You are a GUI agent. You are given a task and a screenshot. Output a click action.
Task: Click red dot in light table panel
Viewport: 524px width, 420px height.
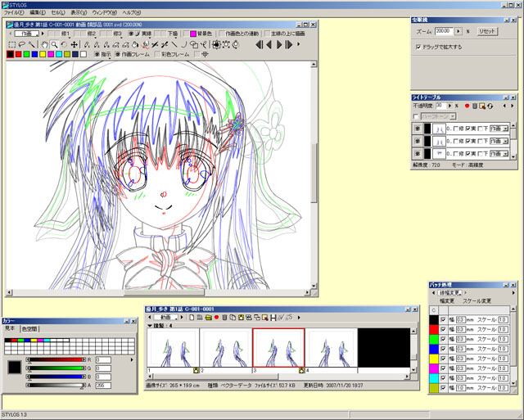[468, 106]
